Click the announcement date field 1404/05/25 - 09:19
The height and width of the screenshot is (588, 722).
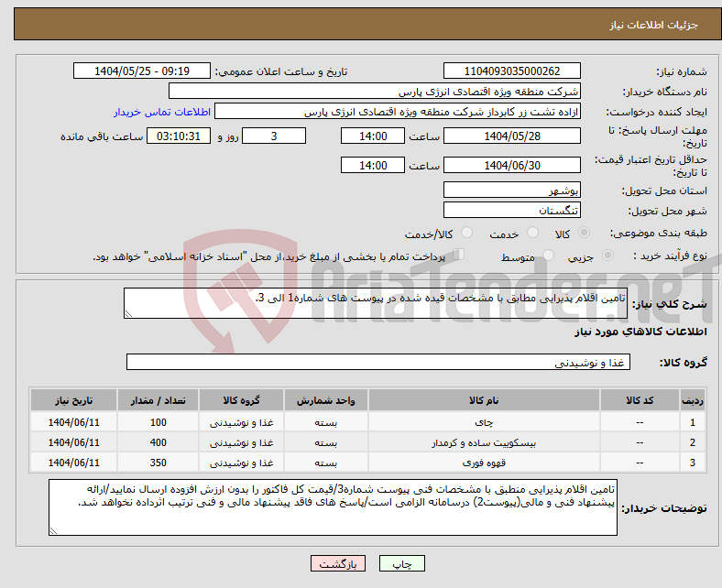142,71
